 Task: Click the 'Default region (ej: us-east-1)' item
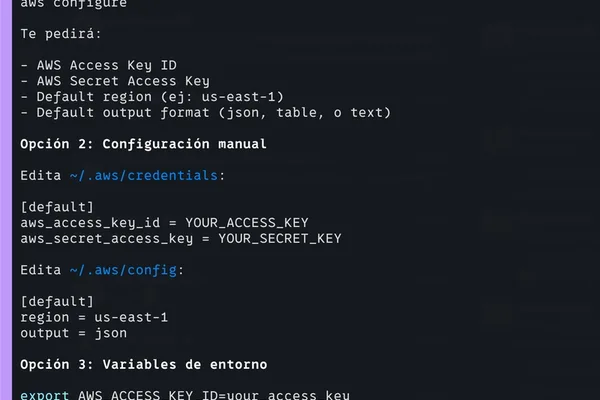pos(160,97)
